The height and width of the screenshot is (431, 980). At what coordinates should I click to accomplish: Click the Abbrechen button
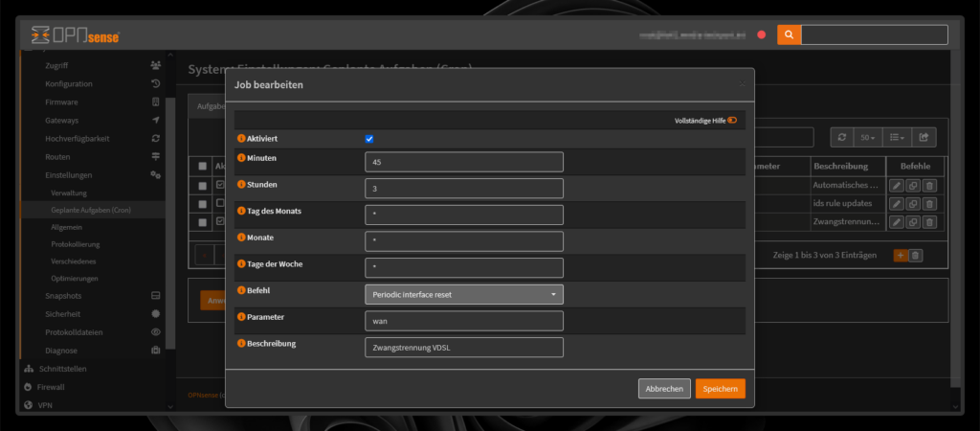tap(664, 388)
